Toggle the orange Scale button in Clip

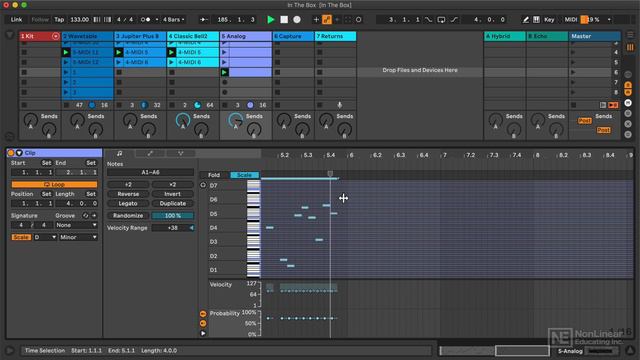click(21, 237)
